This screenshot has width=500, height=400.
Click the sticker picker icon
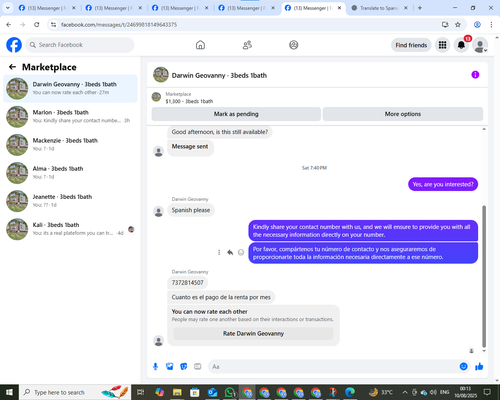pos(184,367)
